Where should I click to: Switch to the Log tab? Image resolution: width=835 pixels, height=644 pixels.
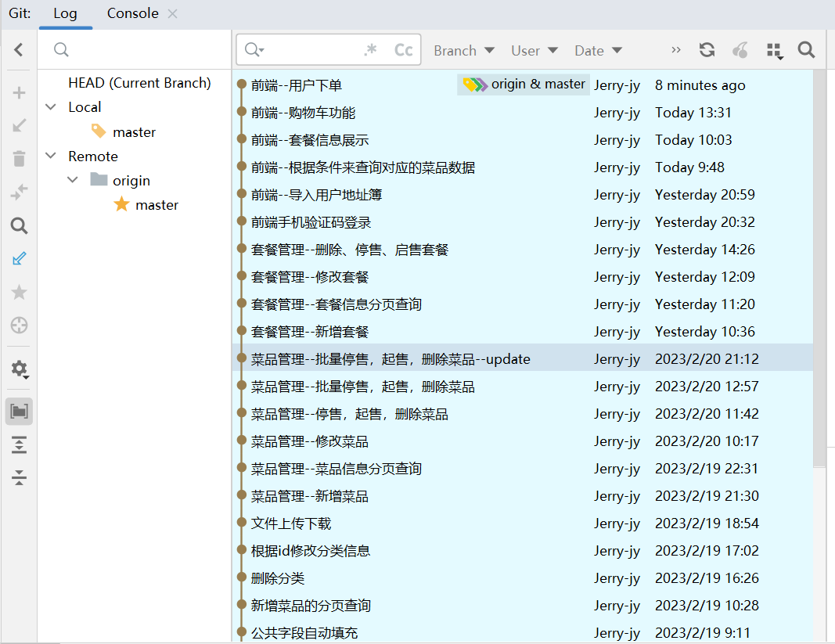point(65,13)
